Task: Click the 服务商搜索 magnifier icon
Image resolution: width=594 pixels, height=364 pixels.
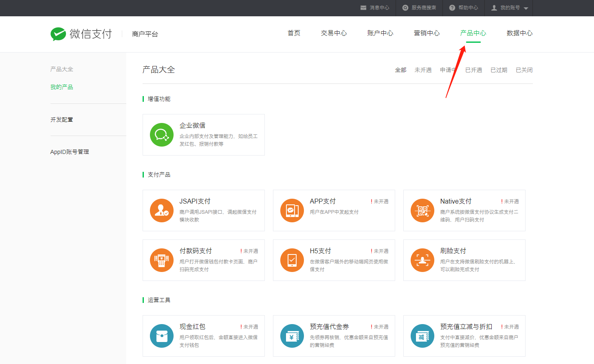Action: [x=405, y=8]
